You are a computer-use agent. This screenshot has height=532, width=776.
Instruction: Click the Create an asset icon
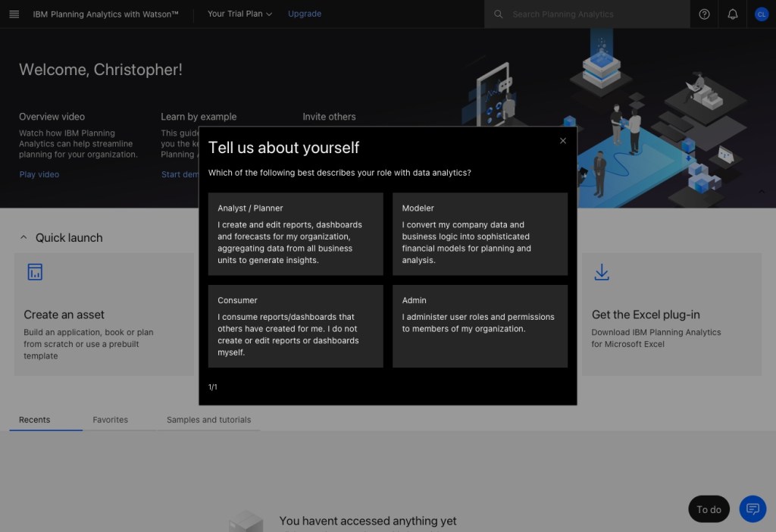point(35,272)
